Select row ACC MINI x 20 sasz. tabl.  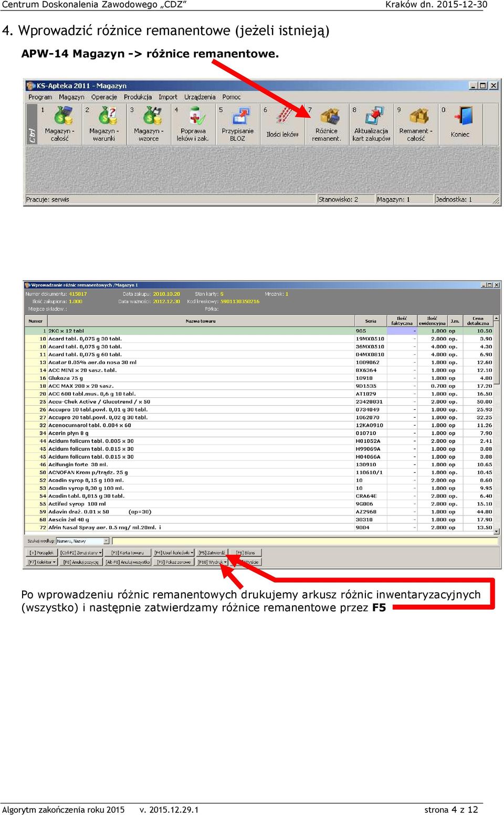pyautogui.click(x=259, y=370)
